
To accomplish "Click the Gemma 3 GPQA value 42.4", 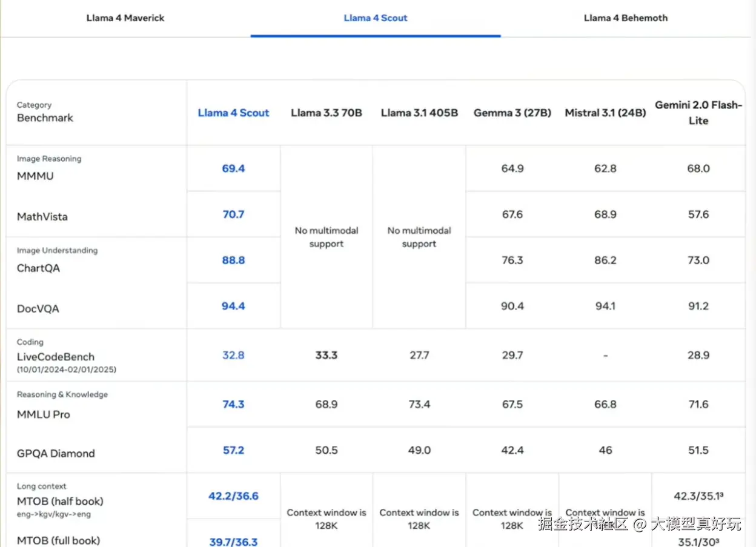I will (512, 451).
